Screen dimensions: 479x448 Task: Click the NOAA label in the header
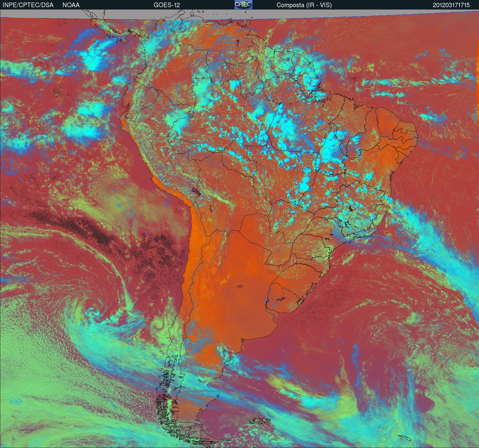(71, 5)
